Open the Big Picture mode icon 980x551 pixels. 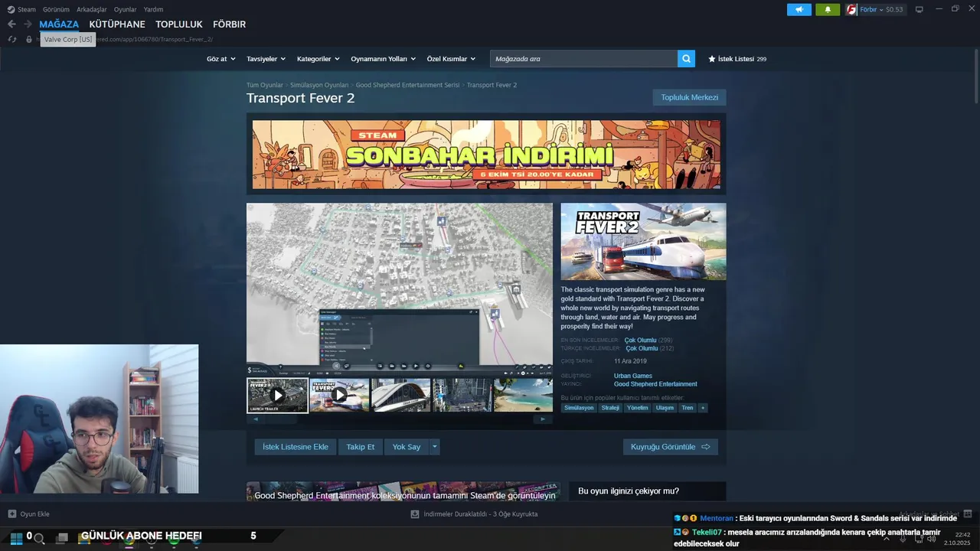(919, 10)
